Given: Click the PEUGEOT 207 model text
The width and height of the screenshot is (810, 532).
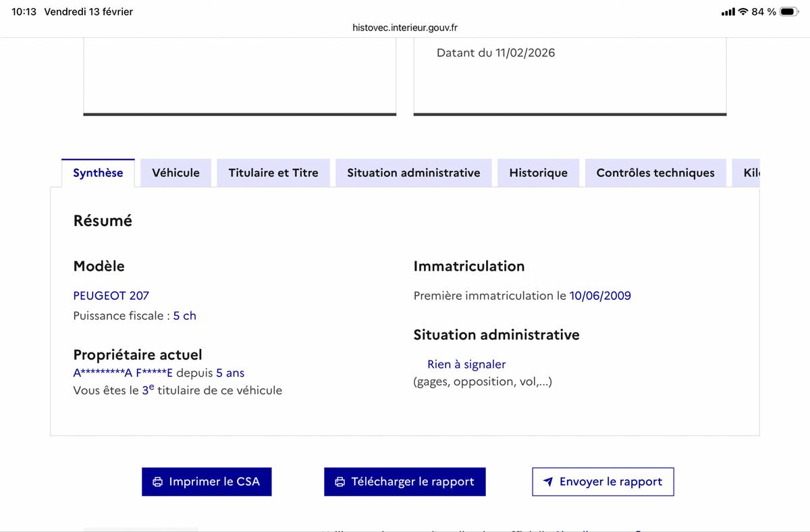Looking at the screenshot, I should [111, 296].
